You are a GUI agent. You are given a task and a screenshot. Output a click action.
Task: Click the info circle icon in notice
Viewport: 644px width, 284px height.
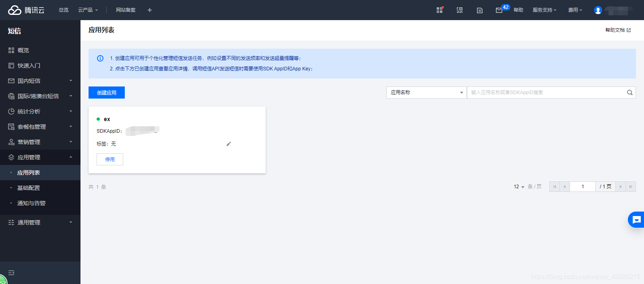100,58
